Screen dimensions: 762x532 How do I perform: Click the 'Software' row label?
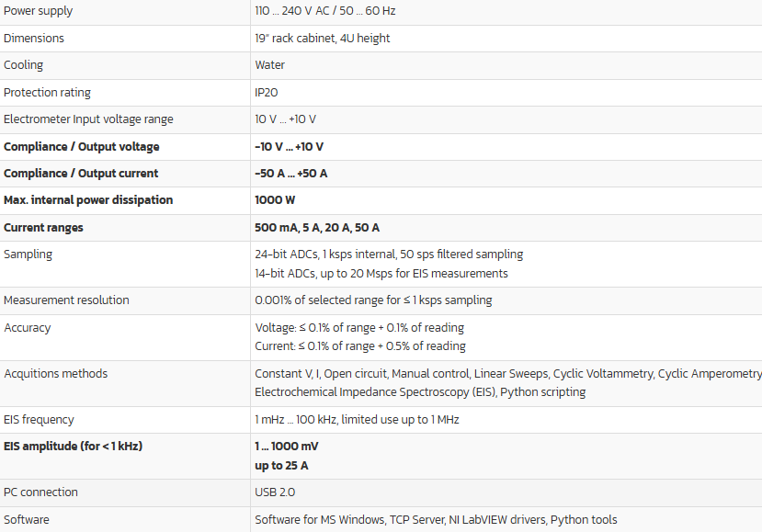point(27,519)
